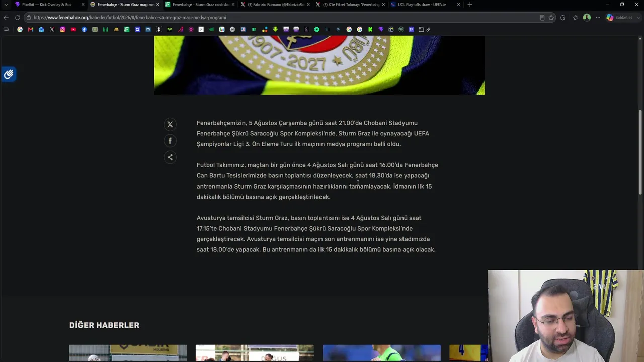This screenshot has width=644, height=362.
Task: Reload the current page
Action: coord(17,17)
